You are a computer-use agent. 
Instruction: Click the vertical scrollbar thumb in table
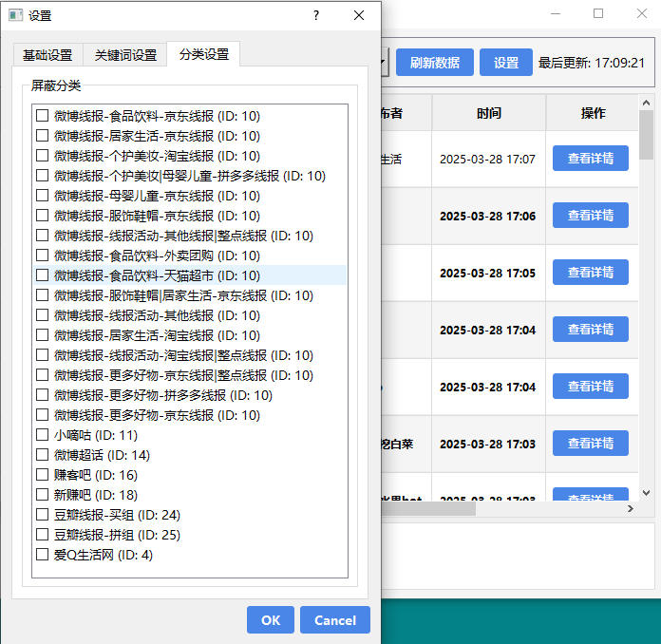click(646, 135)
